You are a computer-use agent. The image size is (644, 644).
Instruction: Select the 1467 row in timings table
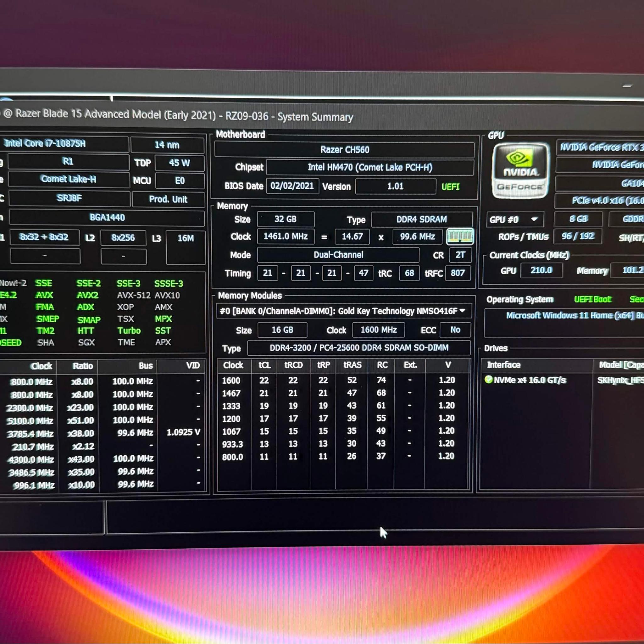pos(343,393)
